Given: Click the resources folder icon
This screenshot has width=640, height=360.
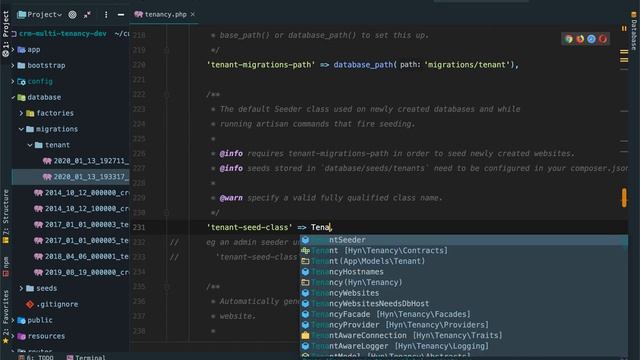Looking at the screenshot, I should [x=22, y=336].
